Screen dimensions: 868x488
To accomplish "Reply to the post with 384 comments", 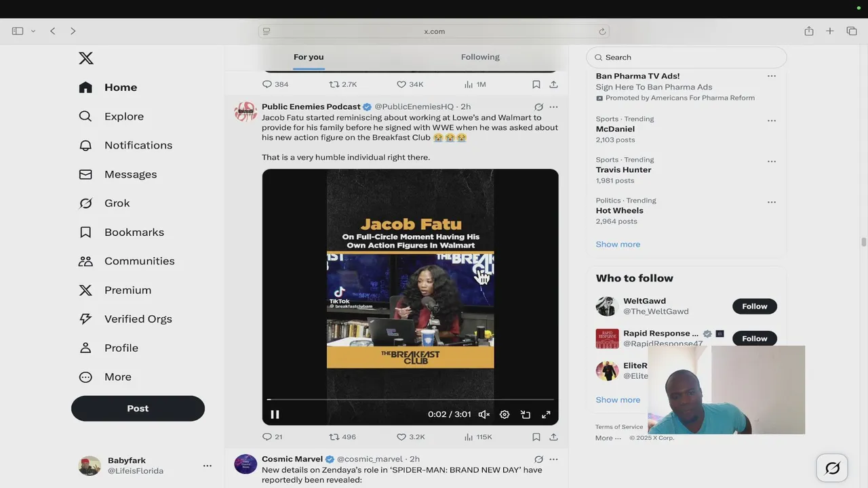I will 275,85.
